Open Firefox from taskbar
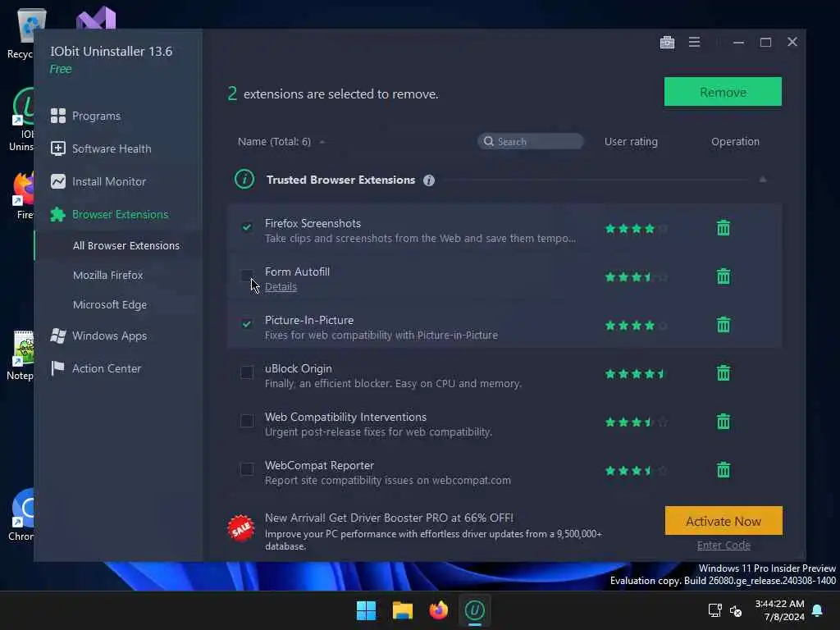Image resolution: width=840 pixels, height=630 pixels. coord(438,610)
